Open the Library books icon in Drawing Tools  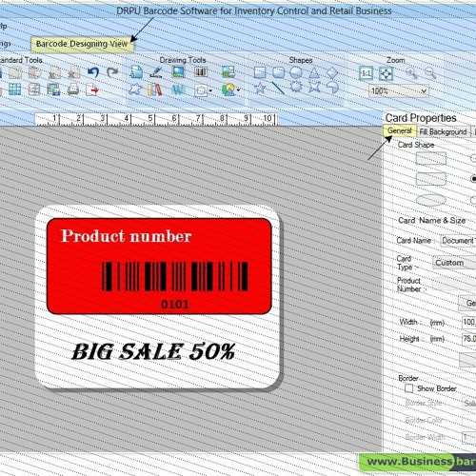point(155,89)
